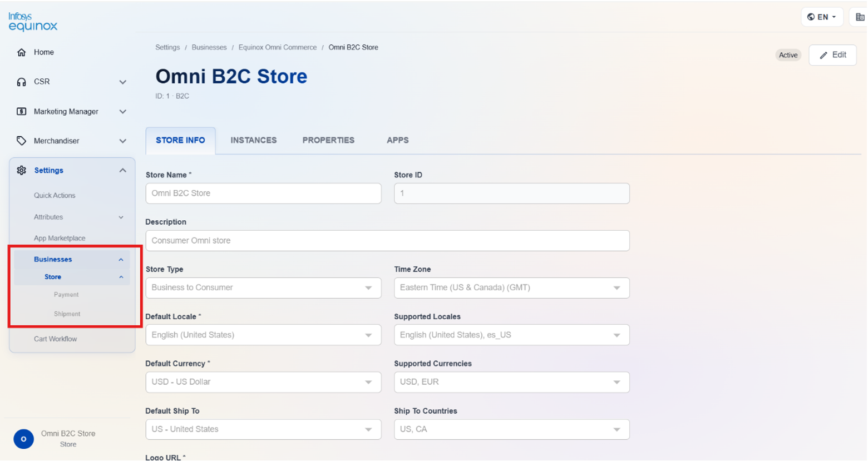This screenshot has width=868, height=461.
Task: Switch to the APPS tab
Action: [397, 140]
